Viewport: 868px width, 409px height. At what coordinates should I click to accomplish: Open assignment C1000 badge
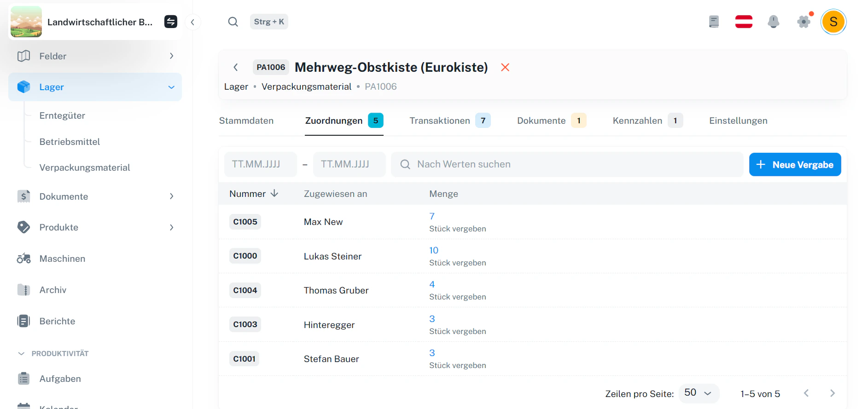point(245,256)
